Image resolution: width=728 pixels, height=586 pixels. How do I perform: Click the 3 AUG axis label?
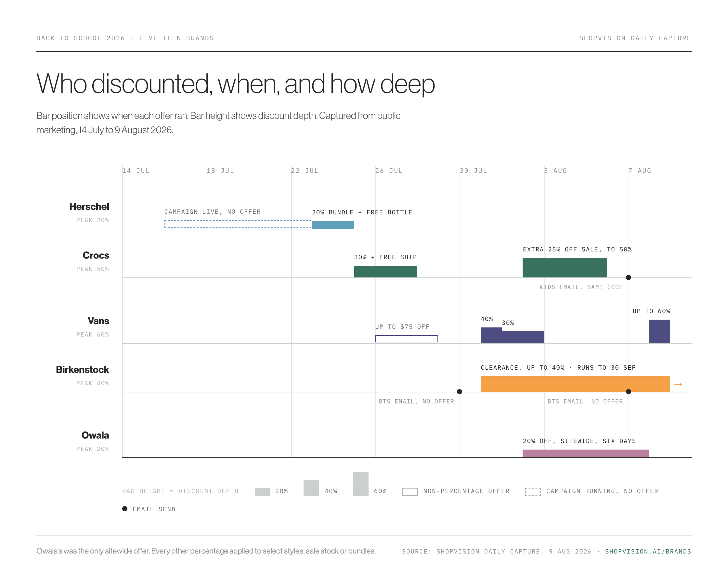click(555, 171)
